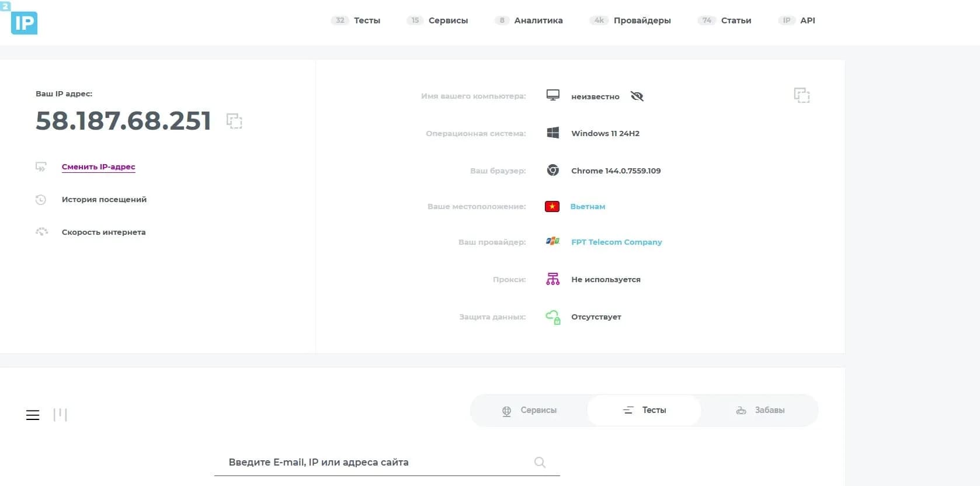Click the search magnifier icon
Viewport: 980px width, 486px height.
click(540, 463)
